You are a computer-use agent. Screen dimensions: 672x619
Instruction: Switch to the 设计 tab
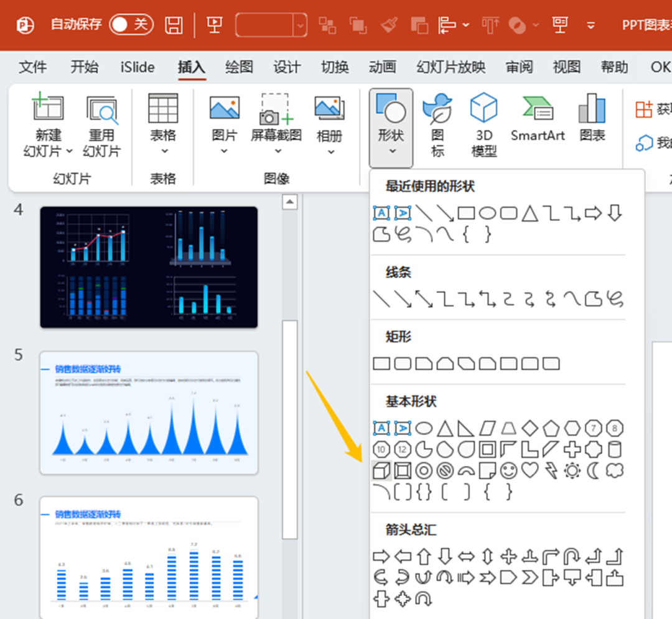[287, 67]
